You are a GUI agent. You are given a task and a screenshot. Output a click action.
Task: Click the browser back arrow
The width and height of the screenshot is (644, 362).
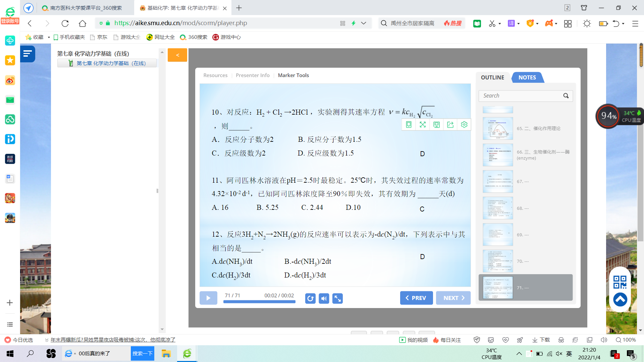coord(30,23)
